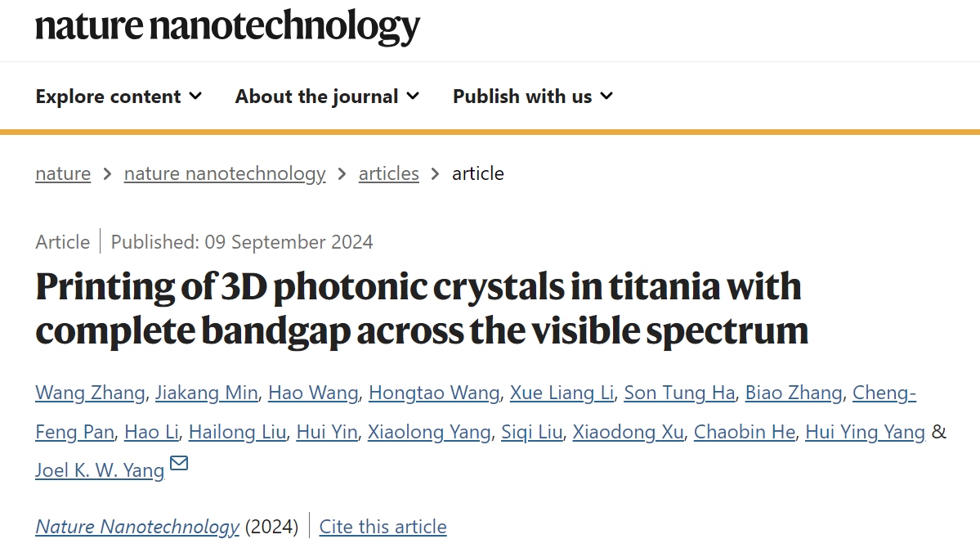The image size is (980, 557).
Task: Open the About the journal menu
Action: point(327,97)
